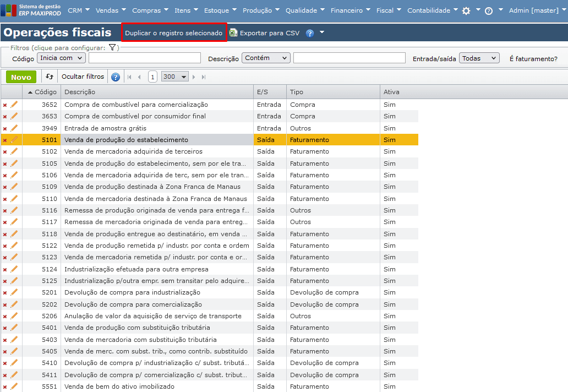Click the Descrição filter text field
568x392 pixels.
pos(349,58)
